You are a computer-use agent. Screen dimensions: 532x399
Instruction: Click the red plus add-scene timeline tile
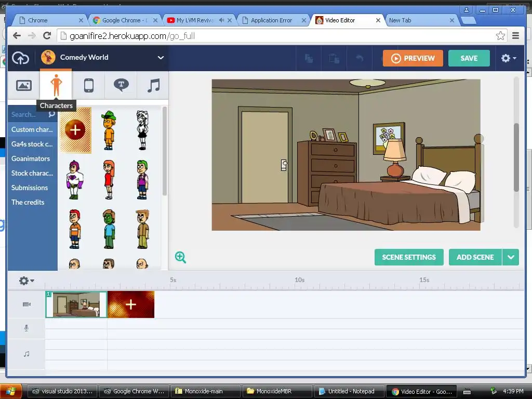pyautogui.click(x=131, y=304)
